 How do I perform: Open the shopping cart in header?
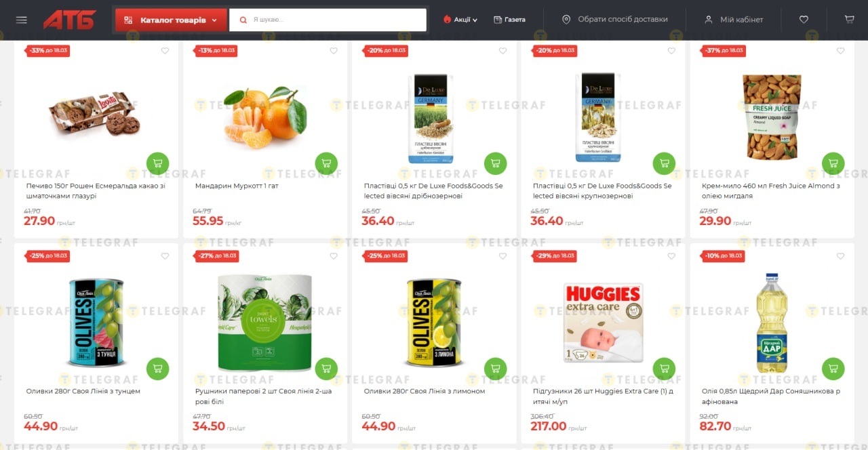(x=849, y=20)
